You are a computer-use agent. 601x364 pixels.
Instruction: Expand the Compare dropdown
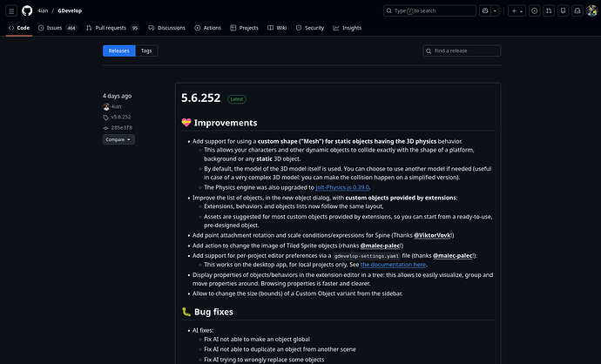118,139
